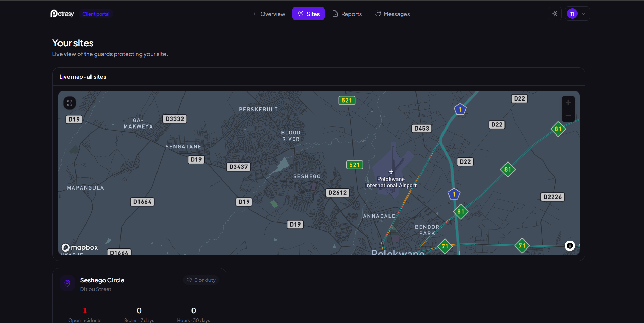Zoom in on the live map
Screen dimensions: 644x323
[568, 103]
